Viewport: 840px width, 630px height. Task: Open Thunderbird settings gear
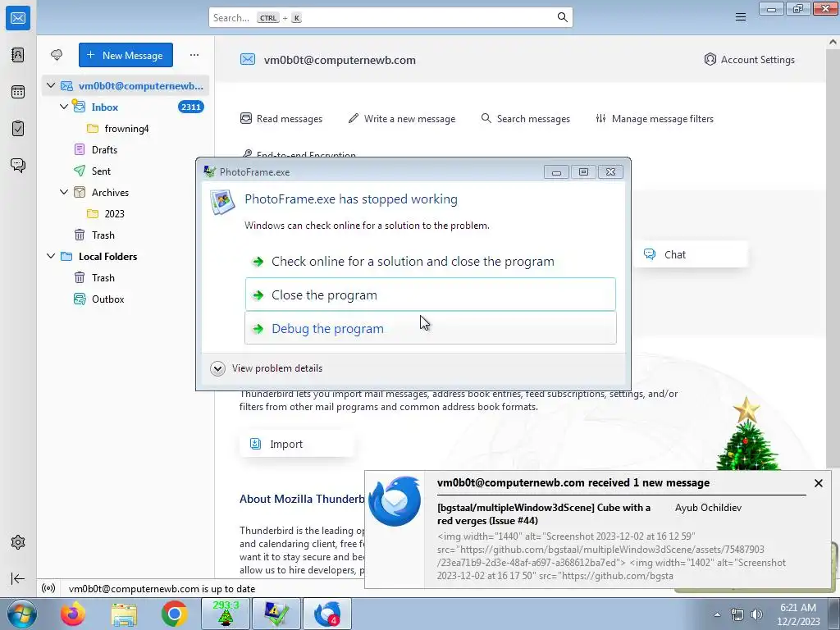[x=18, y=542]
